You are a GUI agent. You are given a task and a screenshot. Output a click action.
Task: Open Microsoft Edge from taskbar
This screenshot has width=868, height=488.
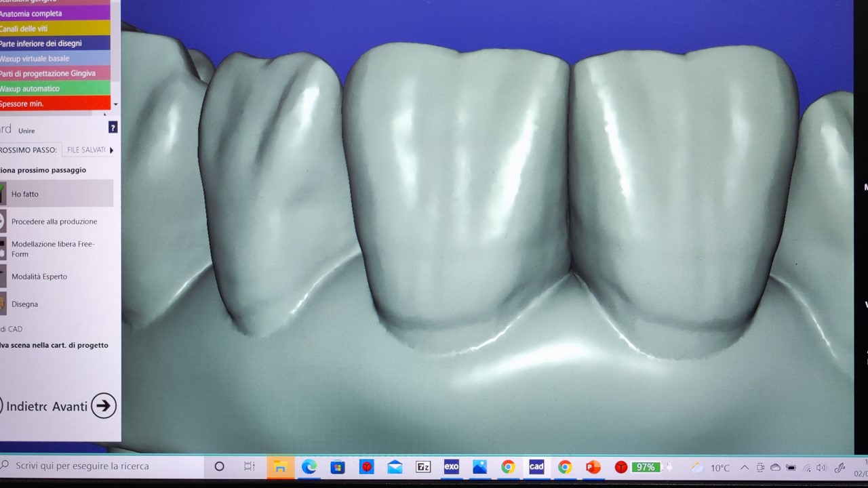point(309,466)
